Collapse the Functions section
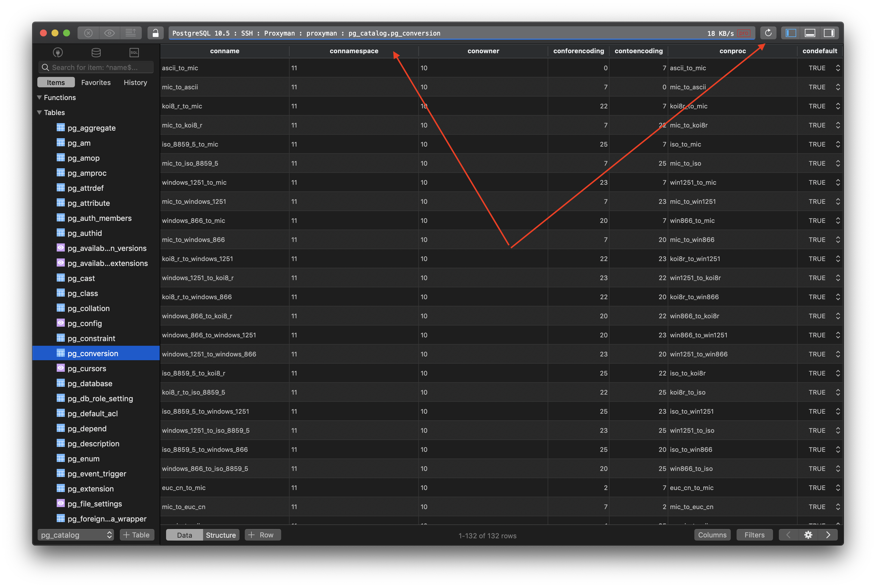The height and width of the screenshot is (588, 876). 39,97
